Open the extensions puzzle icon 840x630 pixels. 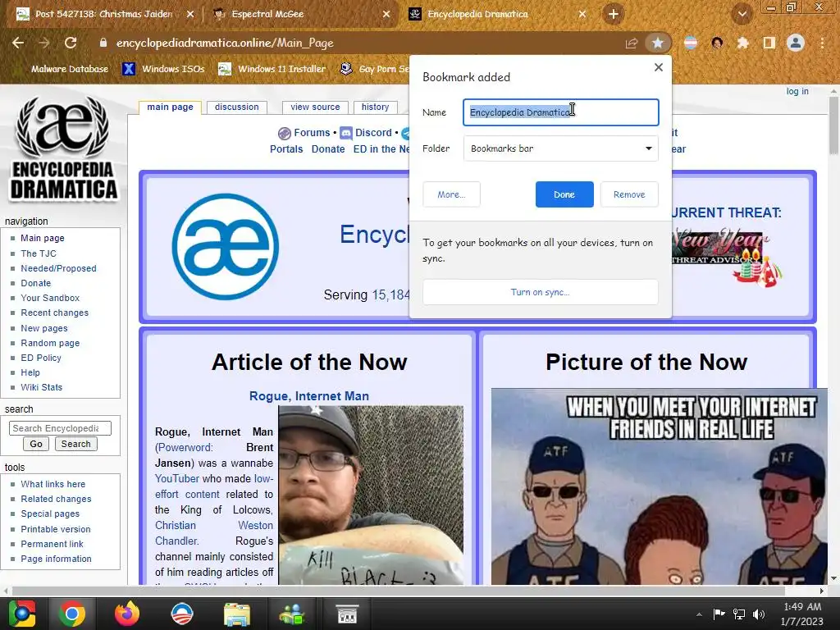[742, 43]
